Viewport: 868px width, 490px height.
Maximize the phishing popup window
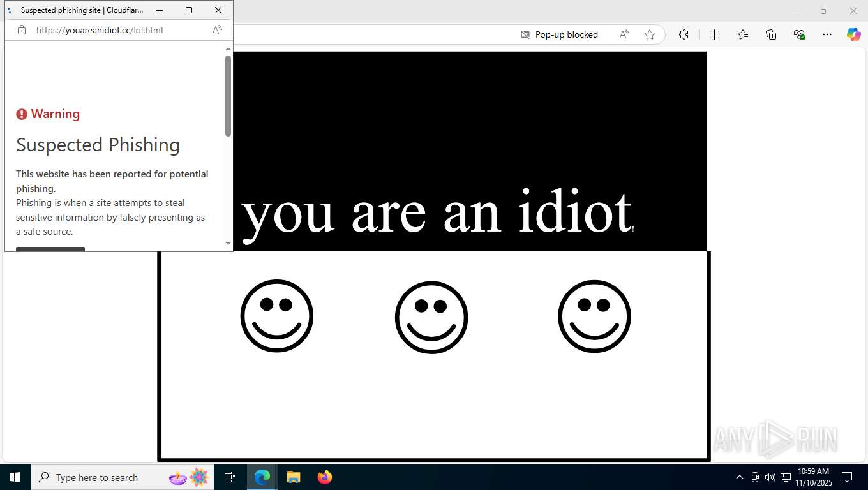[189, 10]
